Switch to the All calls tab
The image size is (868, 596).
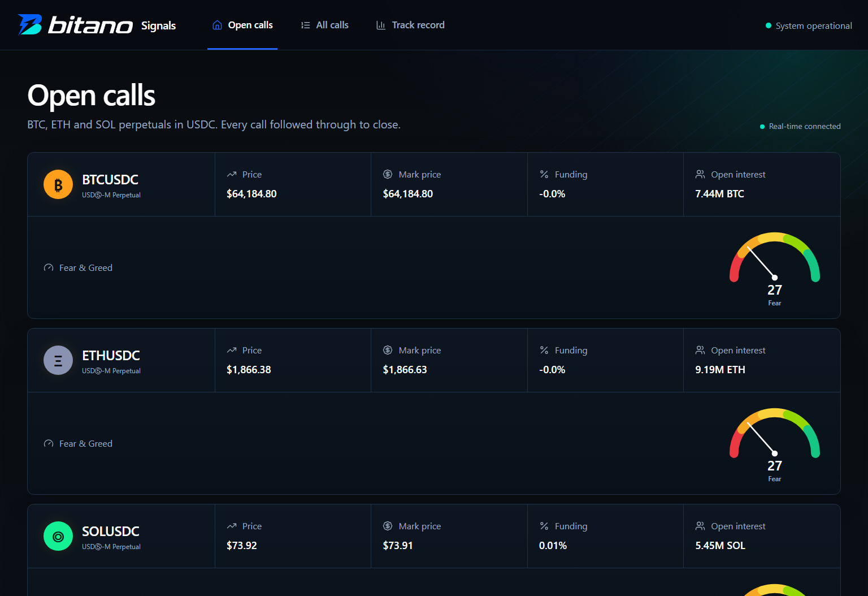coord(324,25)
